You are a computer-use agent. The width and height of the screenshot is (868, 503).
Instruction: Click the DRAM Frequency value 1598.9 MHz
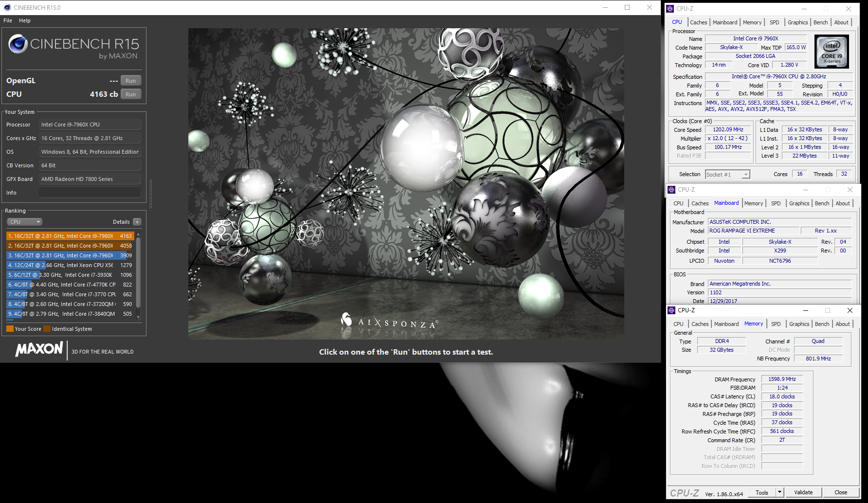782,379
